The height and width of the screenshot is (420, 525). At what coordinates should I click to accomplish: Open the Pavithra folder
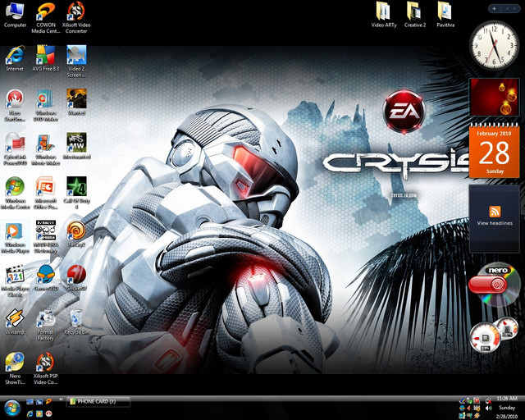445,15
